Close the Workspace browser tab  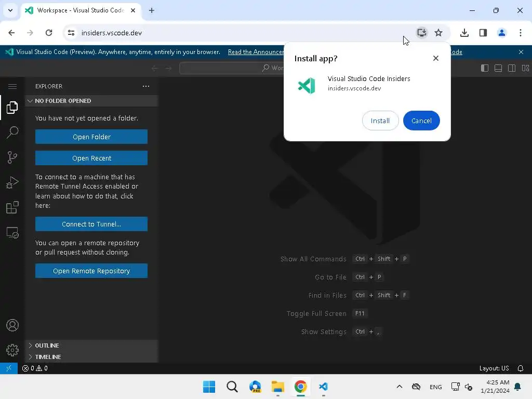[x=133, y=10]
